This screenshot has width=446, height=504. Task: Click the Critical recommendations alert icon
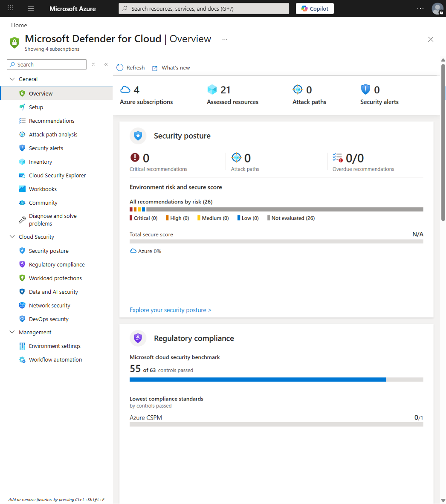pyautogui.click(x=135, y=157)
